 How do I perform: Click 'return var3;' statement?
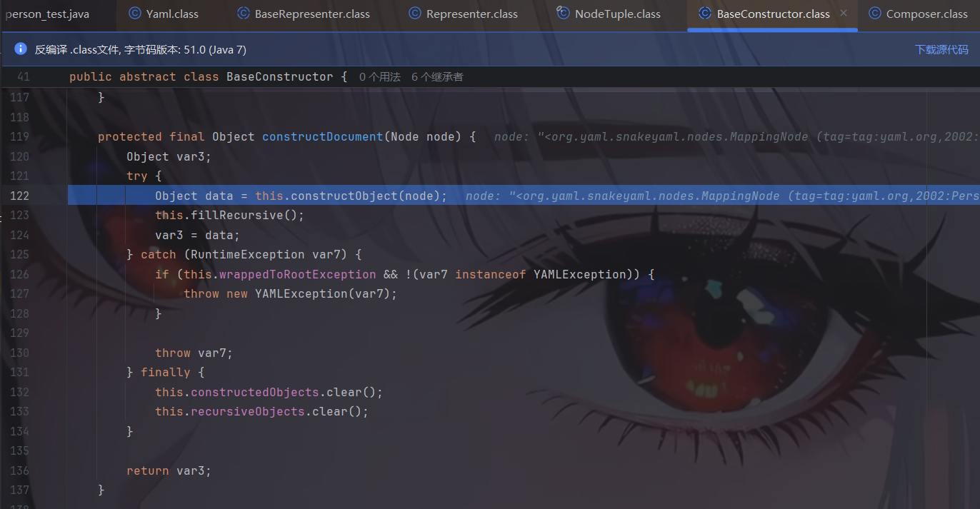point(169,470)
